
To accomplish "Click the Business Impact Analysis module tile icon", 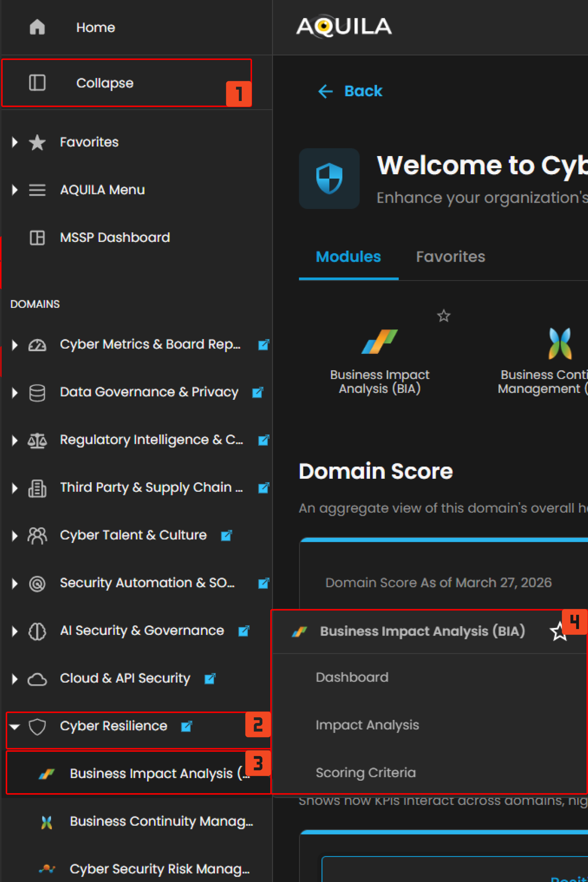I will (x=379, y=342).
